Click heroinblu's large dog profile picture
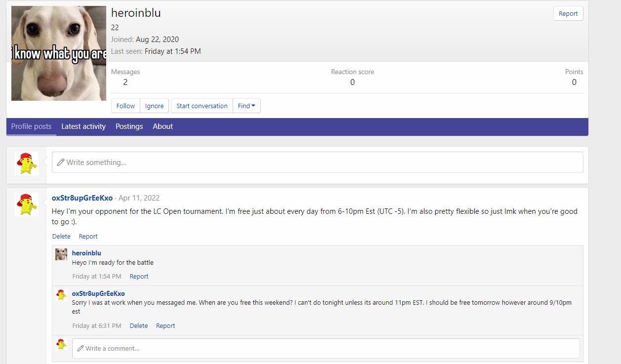This screenshot has height=364, width=621. pos(58,53)
